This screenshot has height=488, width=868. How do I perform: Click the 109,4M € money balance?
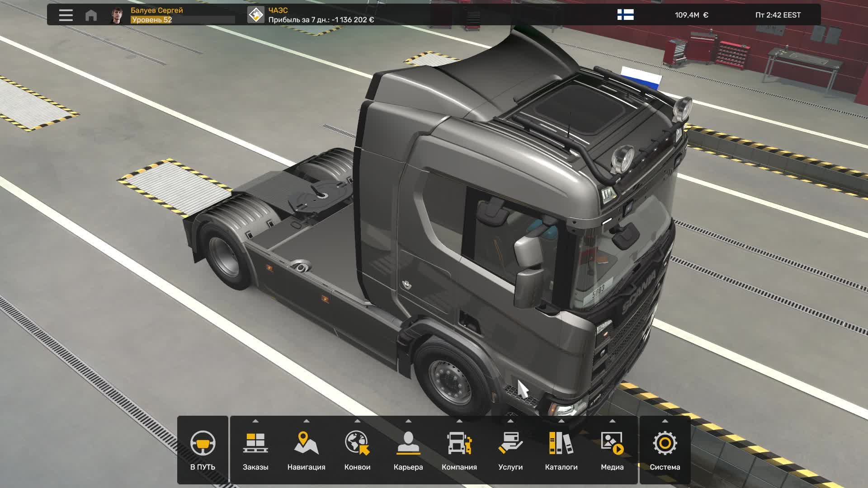click(x=691, y=15)
